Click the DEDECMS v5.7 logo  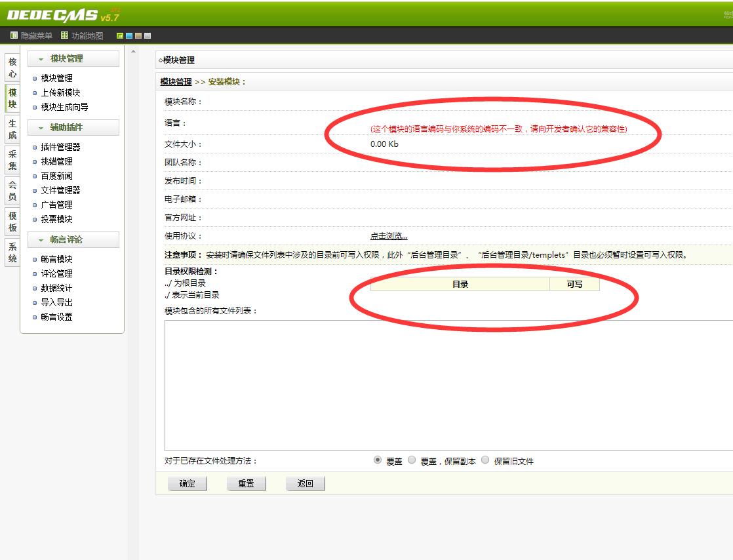[63, 14]
